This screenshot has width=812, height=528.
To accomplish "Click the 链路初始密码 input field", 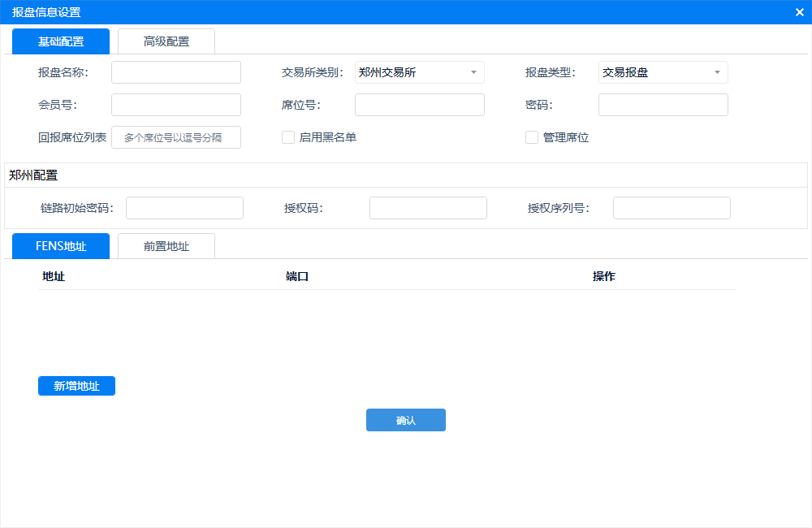I will (x=184, y=208).
